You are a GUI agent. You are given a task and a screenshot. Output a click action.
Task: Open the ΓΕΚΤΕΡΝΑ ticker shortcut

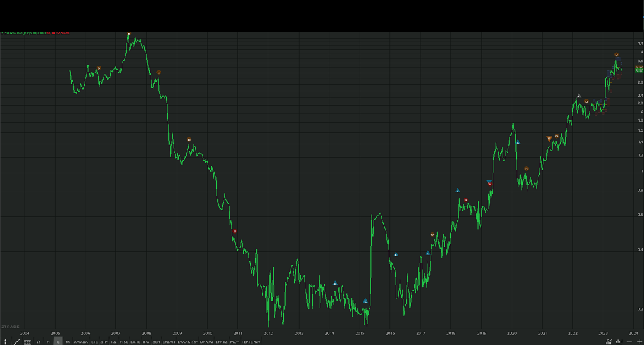[251, 342]
